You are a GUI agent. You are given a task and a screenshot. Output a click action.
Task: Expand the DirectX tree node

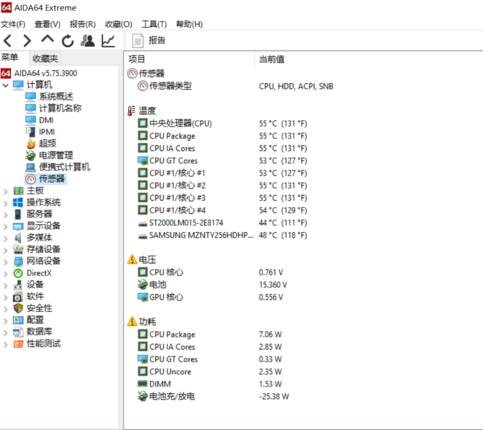[x=5, y=273]
